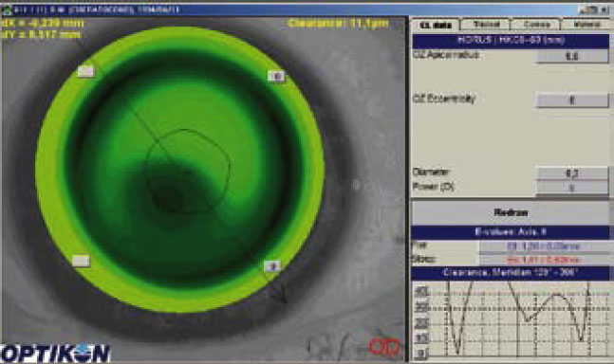The image size is (614, 364).
Task: Click the application icon in title bar
Action: coord(6,9)
